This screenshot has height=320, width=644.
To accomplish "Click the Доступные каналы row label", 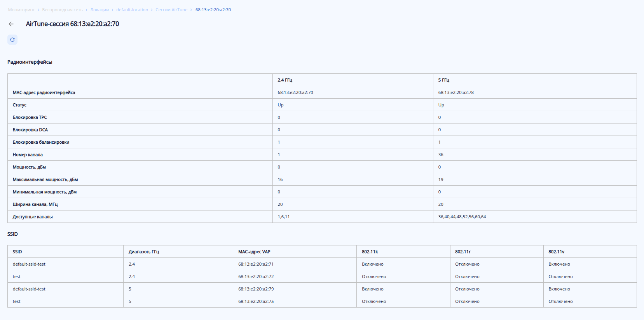I will [33, 217].
